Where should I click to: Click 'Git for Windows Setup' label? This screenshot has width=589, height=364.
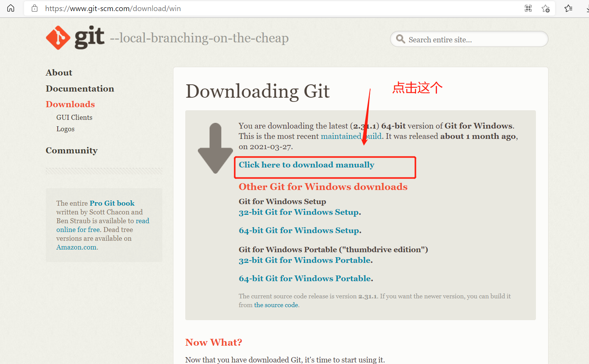282,201
